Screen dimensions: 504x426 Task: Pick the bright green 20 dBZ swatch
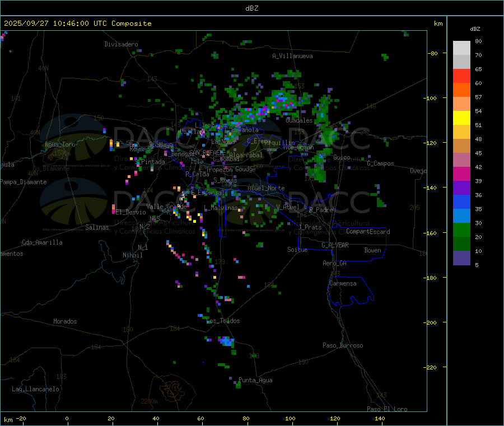click(x=461, y=230)
